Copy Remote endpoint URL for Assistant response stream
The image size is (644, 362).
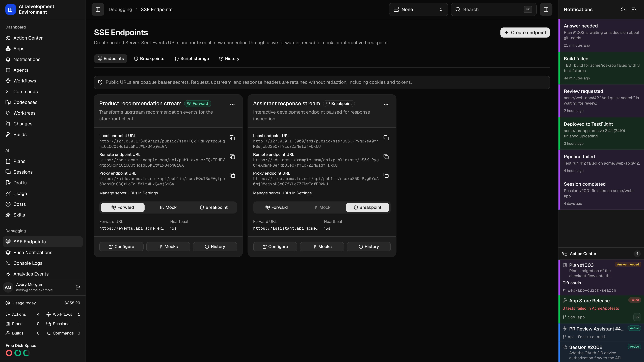point(386,157)
